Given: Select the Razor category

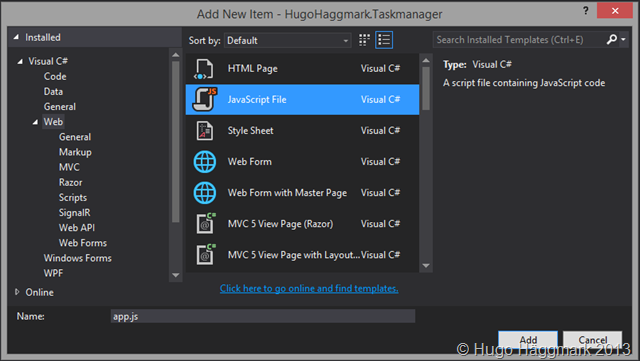Looking at the screenshot, I should coord(70,182).
